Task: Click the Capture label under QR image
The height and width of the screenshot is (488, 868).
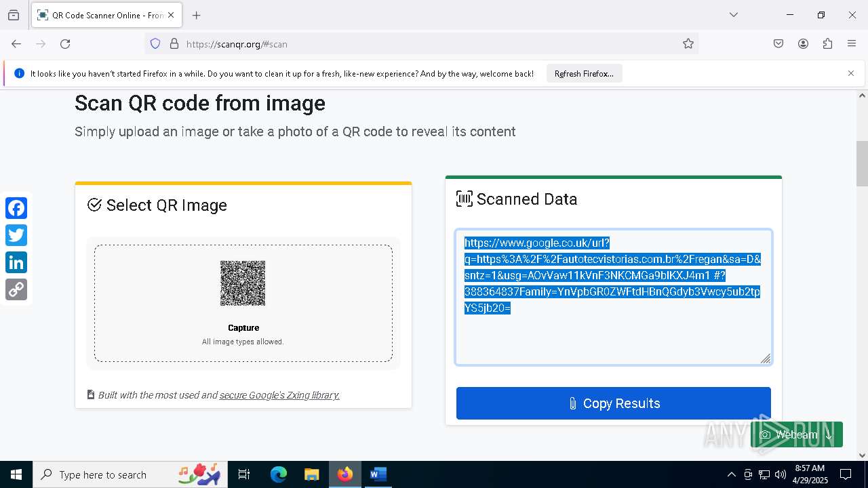Action: pos(243,328)
